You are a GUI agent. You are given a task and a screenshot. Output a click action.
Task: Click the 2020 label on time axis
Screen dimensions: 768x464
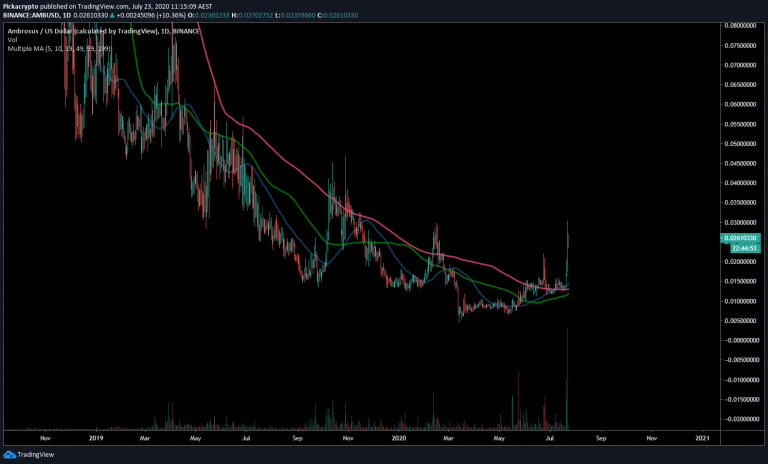coord(398,438)
